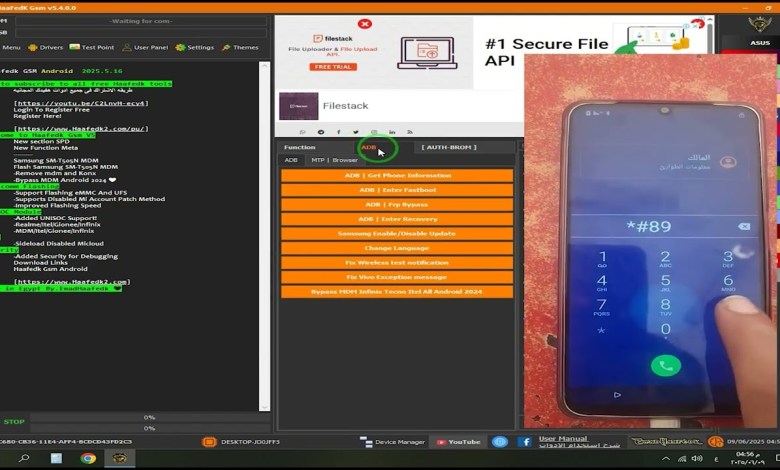780x470 pixels.
Task: Click the blue round icon beside YouTube
Action: point(500,442)
